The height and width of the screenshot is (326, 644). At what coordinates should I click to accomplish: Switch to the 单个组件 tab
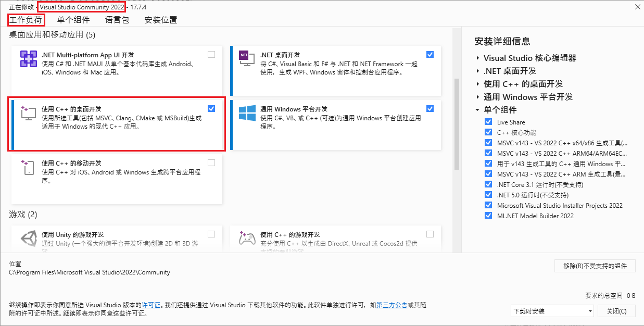pyautogui.click(x=73, y=20)
